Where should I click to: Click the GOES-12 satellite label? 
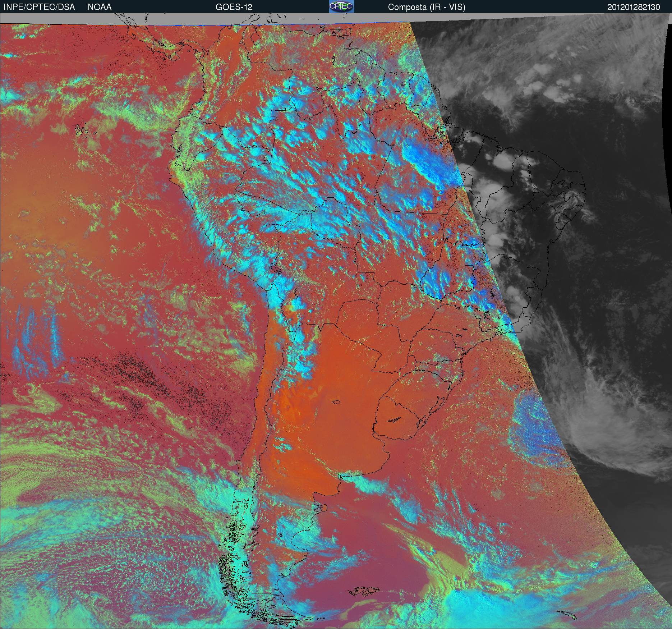234,7
